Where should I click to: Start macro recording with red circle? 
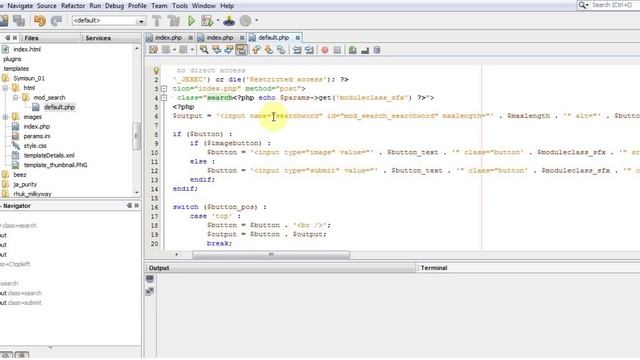(x=324, y=50)
